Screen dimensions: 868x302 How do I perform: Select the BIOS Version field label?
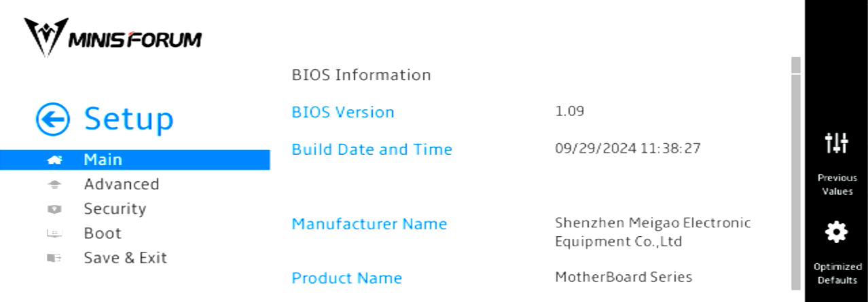click(343, 112)
